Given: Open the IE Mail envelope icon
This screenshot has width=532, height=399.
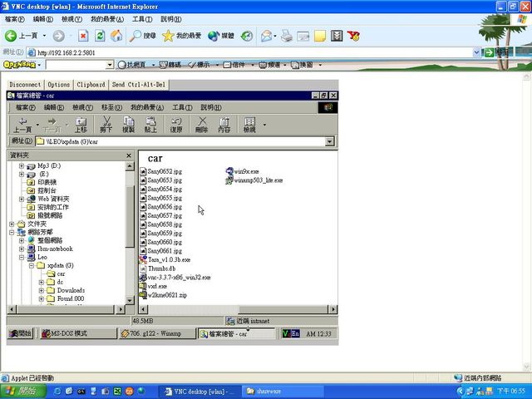Looking at the screenshot, I should coord(267,36).
